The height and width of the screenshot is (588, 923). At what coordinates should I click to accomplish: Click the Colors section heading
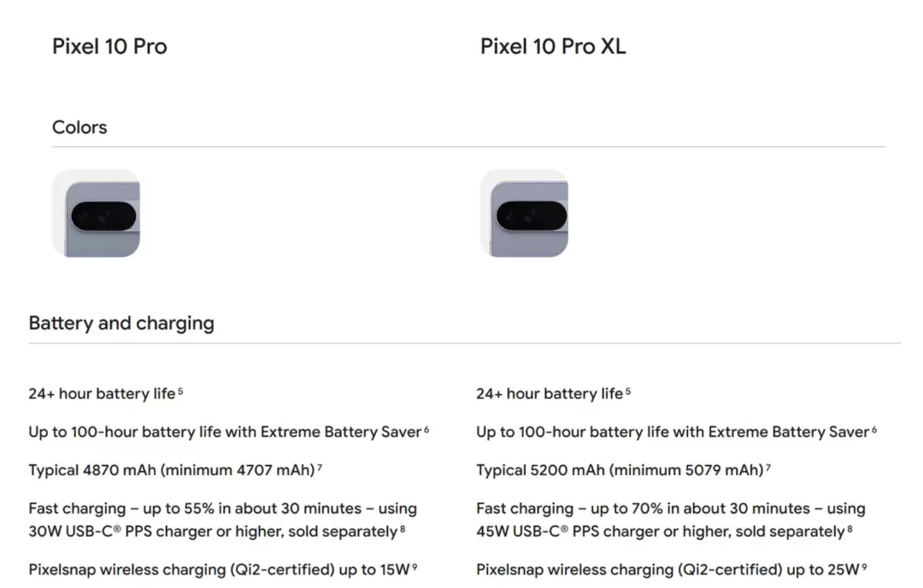pos(79,127)
